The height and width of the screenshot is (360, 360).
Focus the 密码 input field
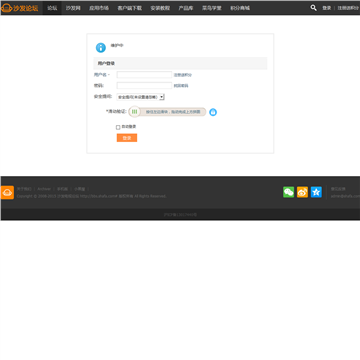[144, 86]
